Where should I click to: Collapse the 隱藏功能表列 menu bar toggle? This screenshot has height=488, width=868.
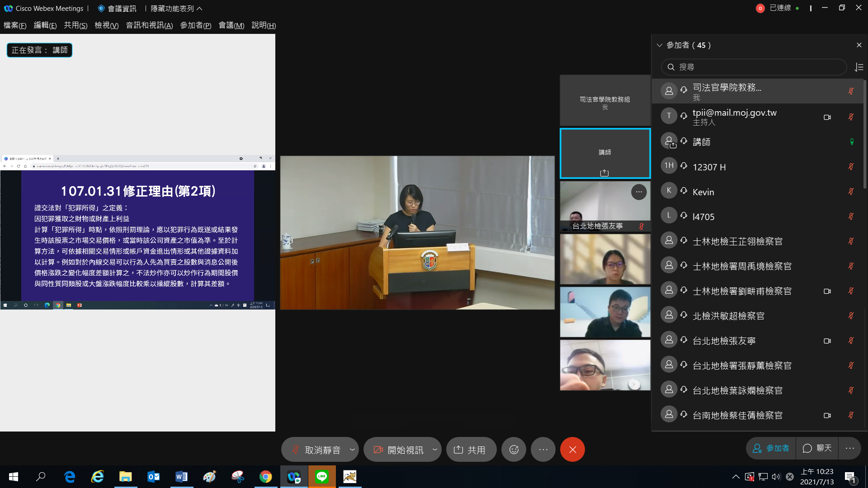click(x=177, y=9)
